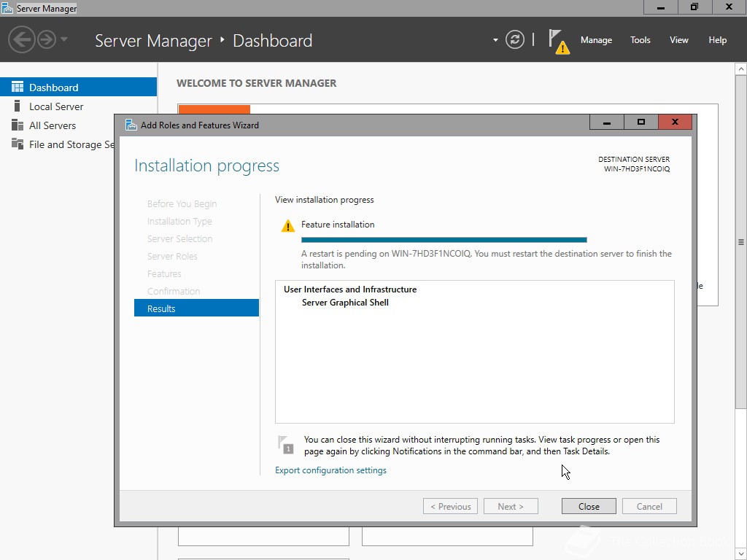This screenshot has width=747, height=560.
Task: Open the Tools menu
Action: tap(640, 40)
